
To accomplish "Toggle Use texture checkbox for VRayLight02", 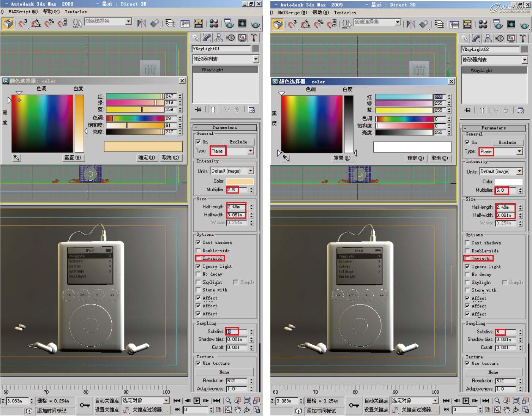I will (467, 363).
